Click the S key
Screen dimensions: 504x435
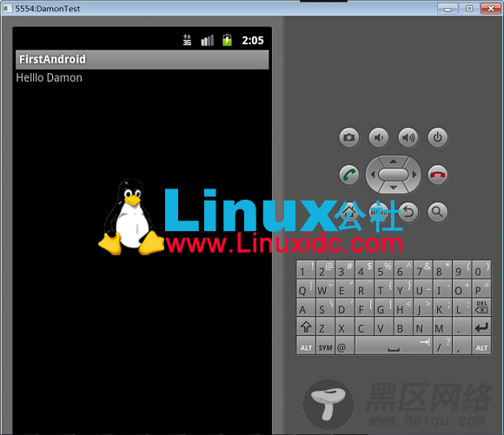tap(325, 307)
